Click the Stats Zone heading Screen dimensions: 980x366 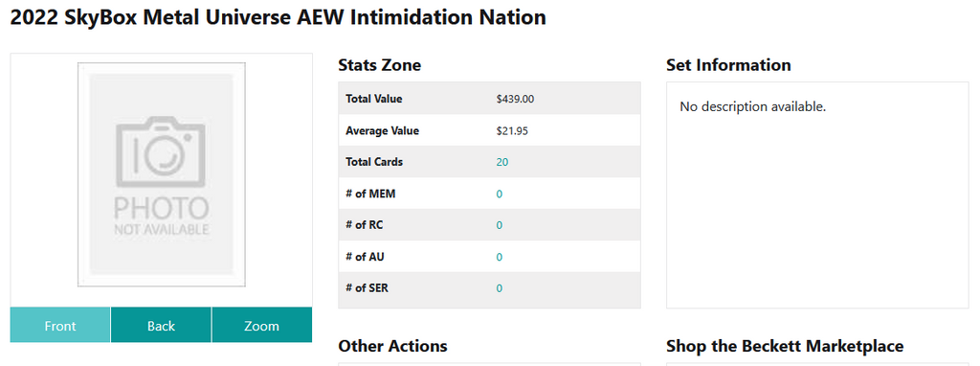point(379,65)
